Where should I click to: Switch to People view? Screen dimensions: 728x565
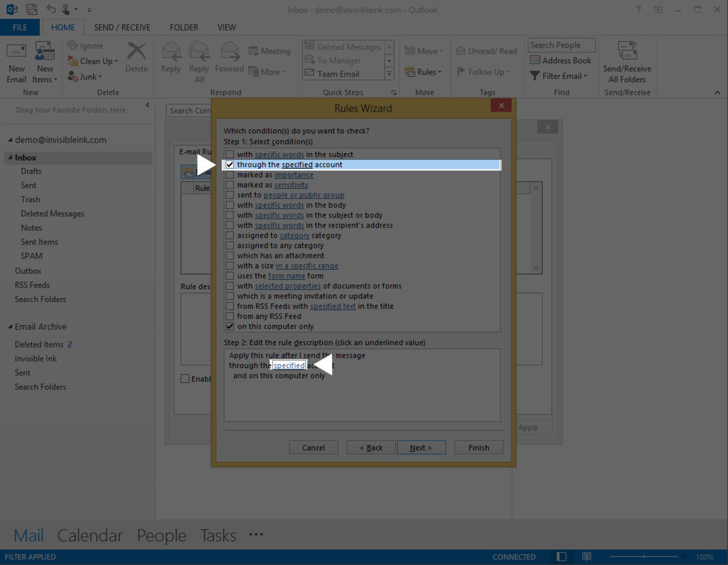[x=161, y=535]
